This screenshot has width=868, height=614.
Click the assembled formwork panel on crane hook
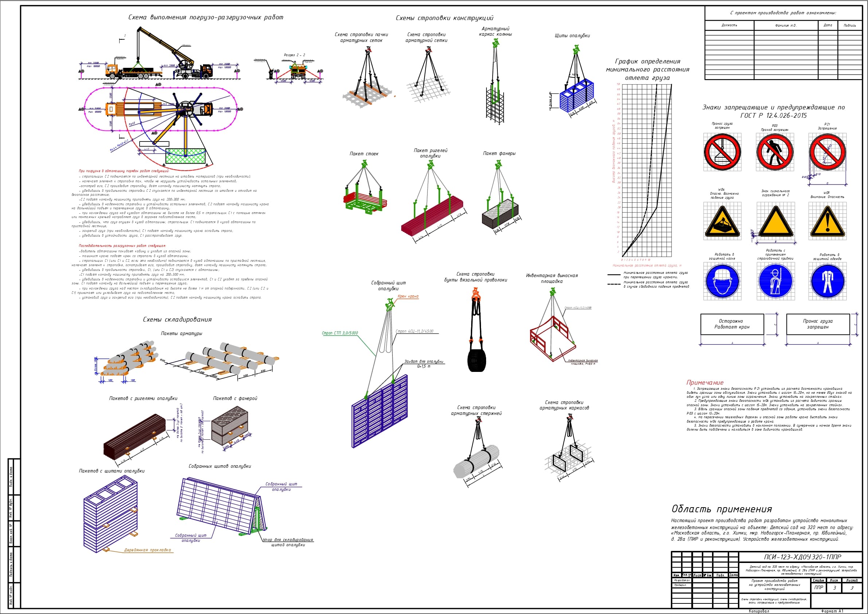tap(380, 373)
